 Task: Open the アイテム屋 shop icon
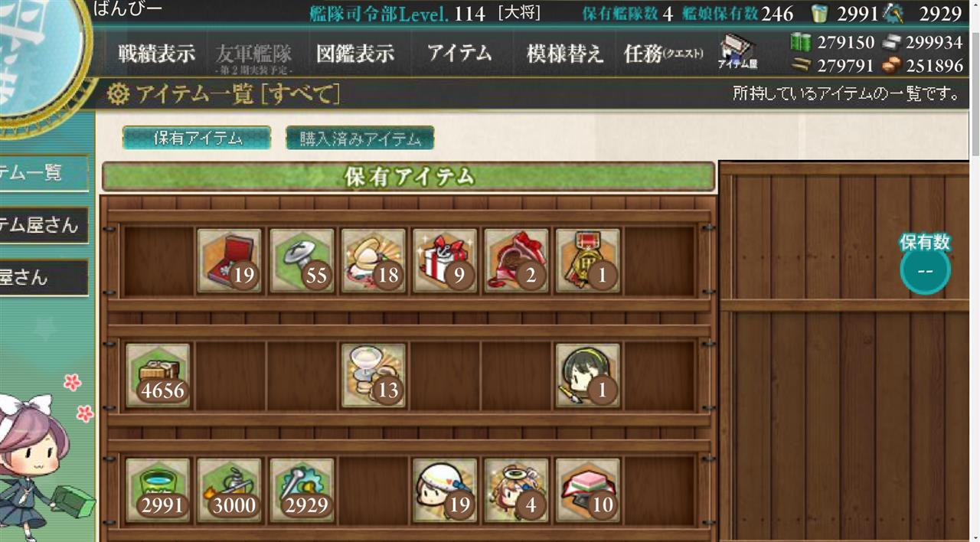737,54
